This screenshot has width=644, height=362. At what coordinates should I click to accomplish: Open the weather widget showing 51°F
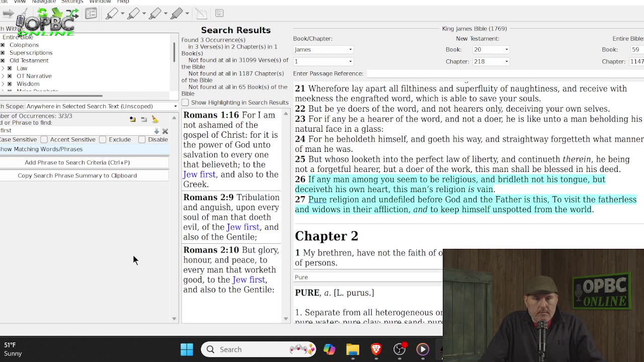click(13, 349)
